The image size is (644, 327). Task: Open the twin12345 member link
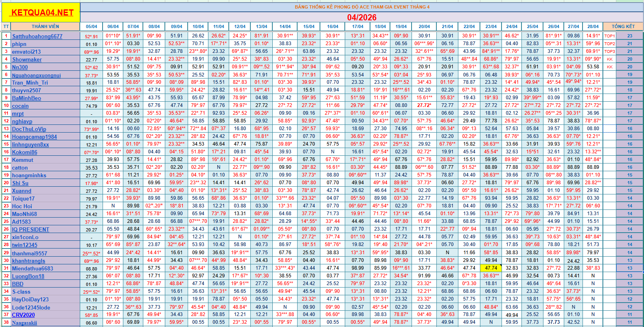point(24,245)
